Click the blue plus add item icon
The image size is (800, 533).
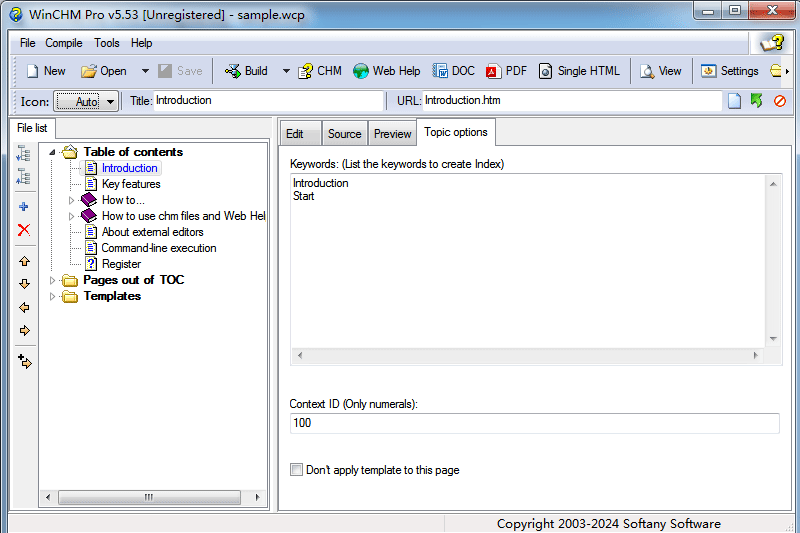point(23,207)
